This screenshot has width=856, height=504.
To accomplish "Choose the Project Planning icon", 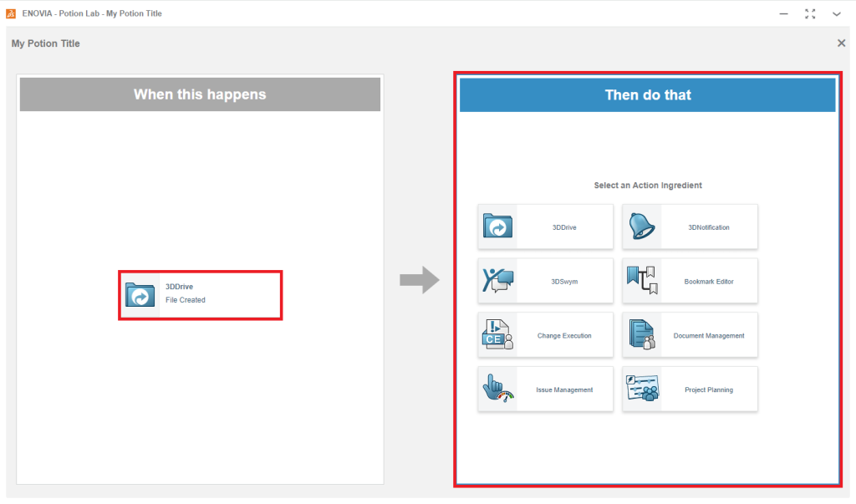I will [642, 389].
